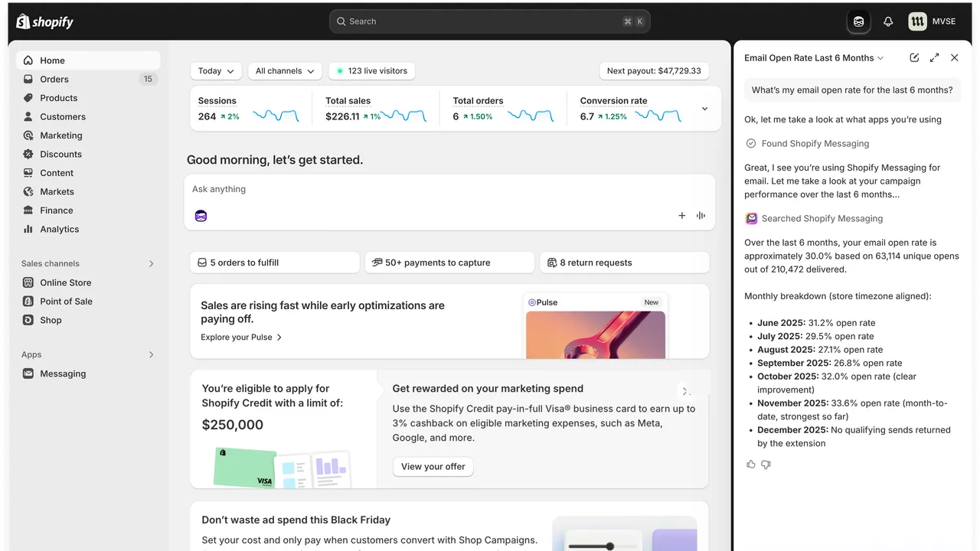The width and height of the screenshot is (980, 551).
Task: Click View your offer button
Action: pos(433,467)
